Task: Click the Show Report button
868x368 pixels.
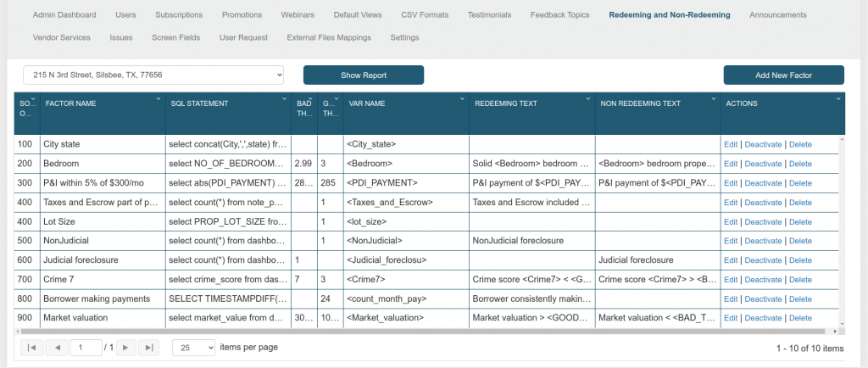Action: pos(364,75)
